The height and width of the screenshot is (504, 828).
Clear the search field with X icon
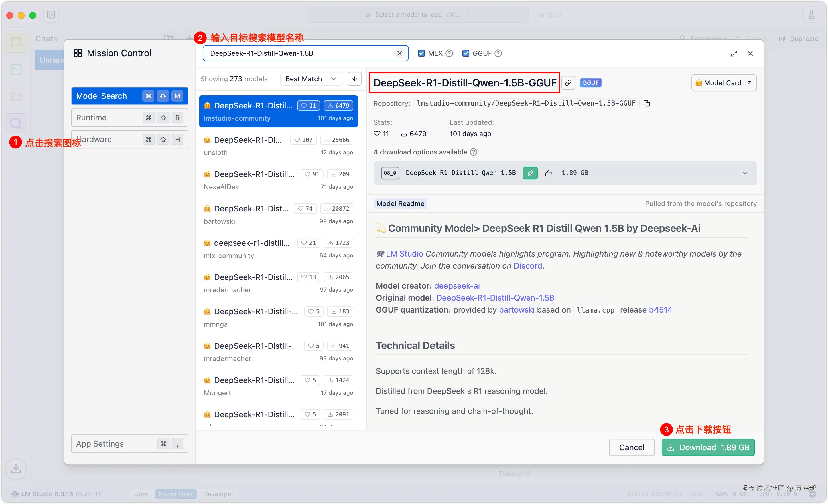click(400, 53)
